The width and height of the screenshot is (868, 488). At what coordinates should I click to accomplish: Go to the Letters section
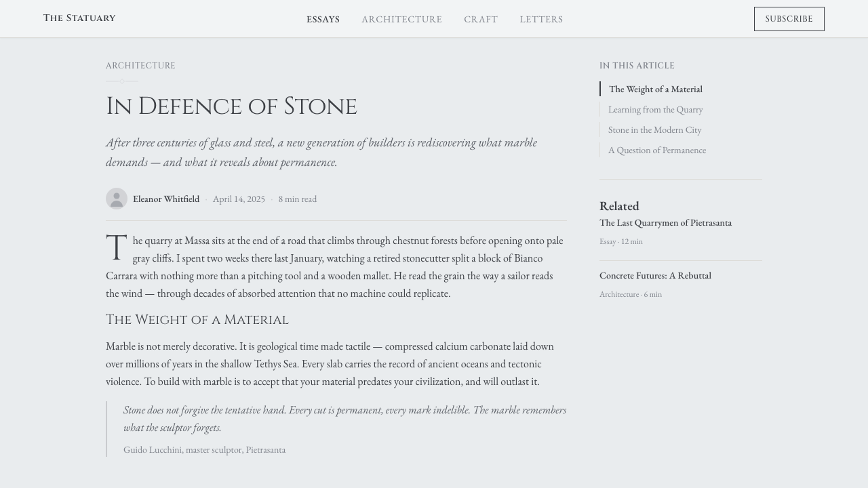tap(541, 20)
